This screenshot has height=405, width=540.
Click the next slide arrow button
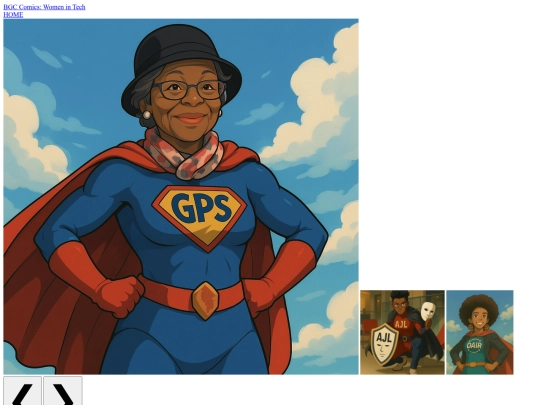pos(63,391)
